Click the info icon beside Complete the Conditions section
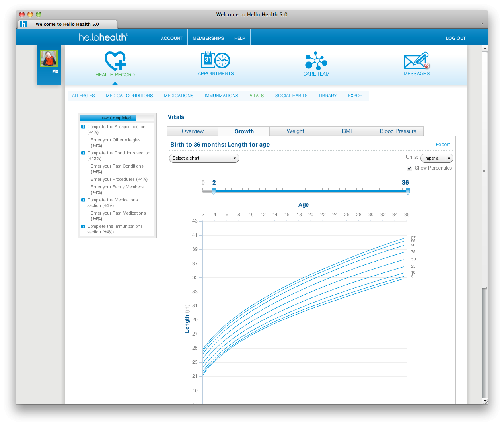 pyautogui.click(x=83, y=153)
